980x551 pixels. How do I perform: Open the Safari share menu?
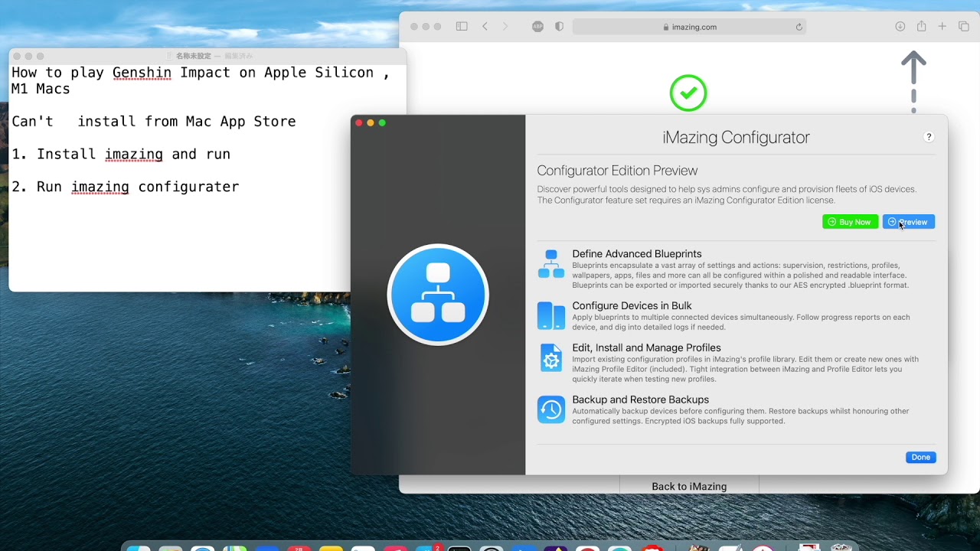coord(922,26)
